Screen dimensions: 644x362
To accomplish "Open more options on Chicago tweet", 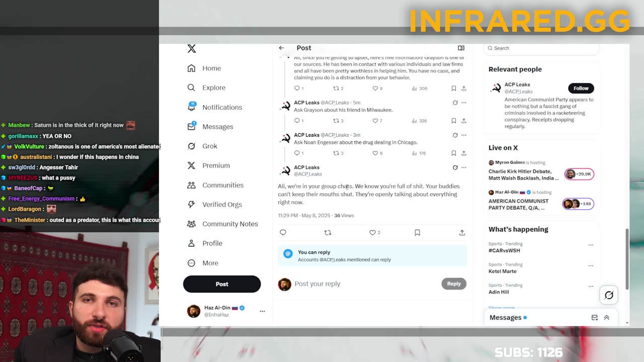I will click(x=464, y=135).
